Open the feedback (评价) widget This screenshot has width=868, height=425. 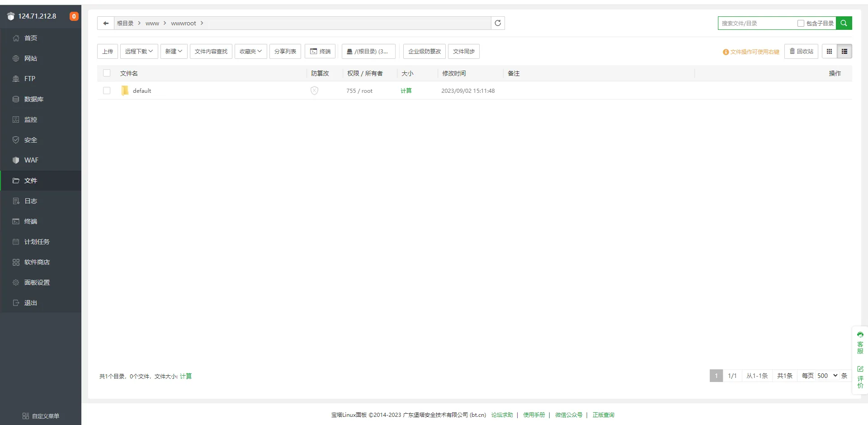click(860, 377)
